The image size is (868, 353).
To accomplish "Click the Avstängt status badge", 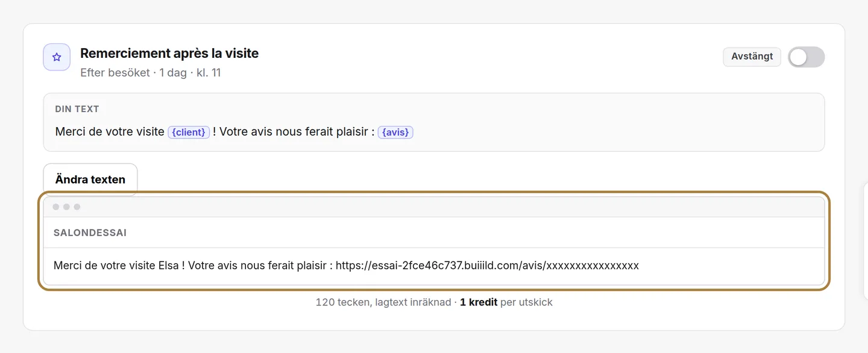I will click(752, 57).
